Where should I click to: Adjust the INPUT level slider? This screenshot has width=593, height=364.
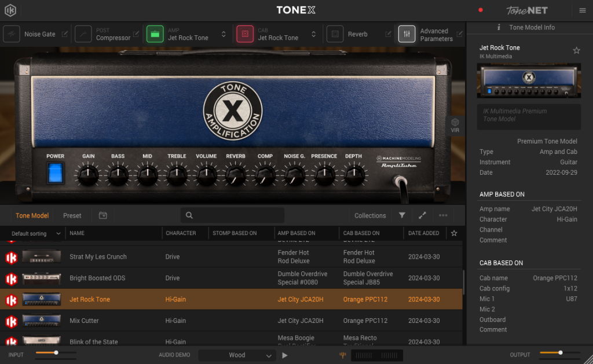[56, 352]
